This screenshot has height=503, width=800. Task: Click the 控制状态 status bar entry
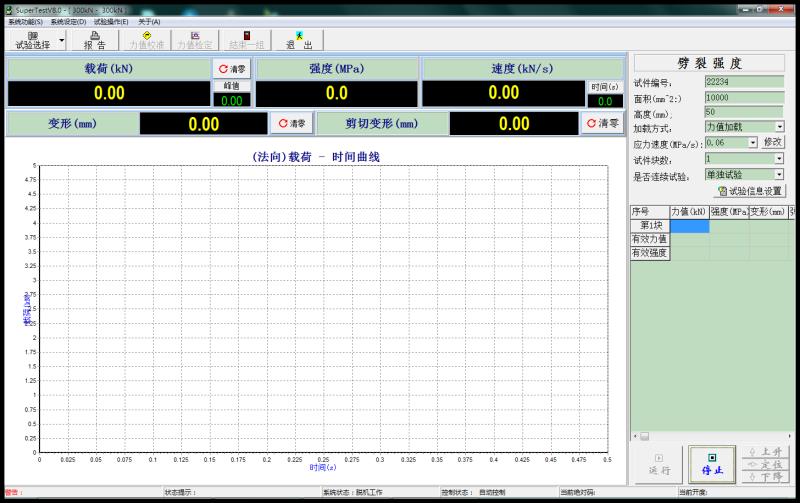click(x=473, y=492)
